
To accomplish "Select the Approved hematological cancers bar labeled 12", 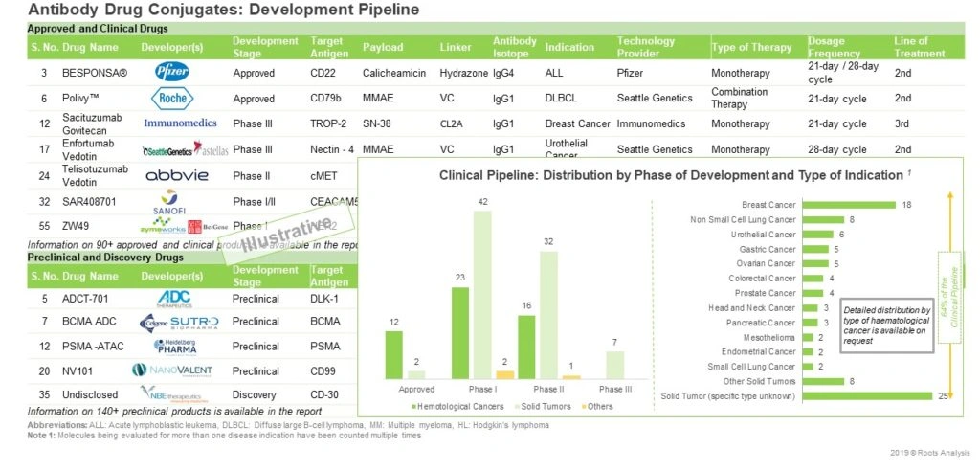I will point(393,354).
